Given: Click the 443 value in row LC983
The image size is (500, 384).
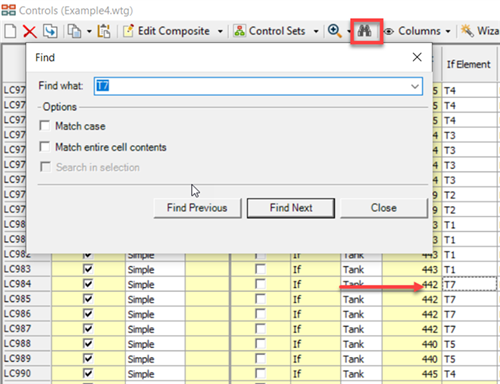Looking at the screenshot, I should click(412, 269).
